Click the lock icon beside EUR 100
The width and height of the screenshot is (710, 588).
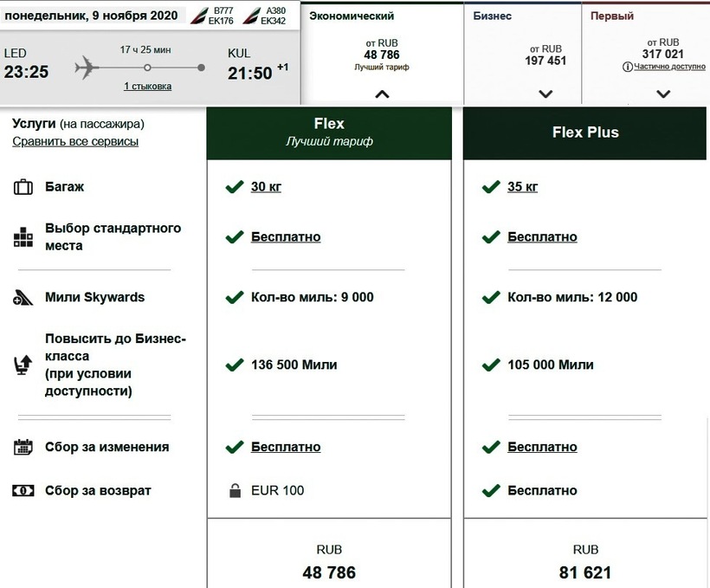234,491
